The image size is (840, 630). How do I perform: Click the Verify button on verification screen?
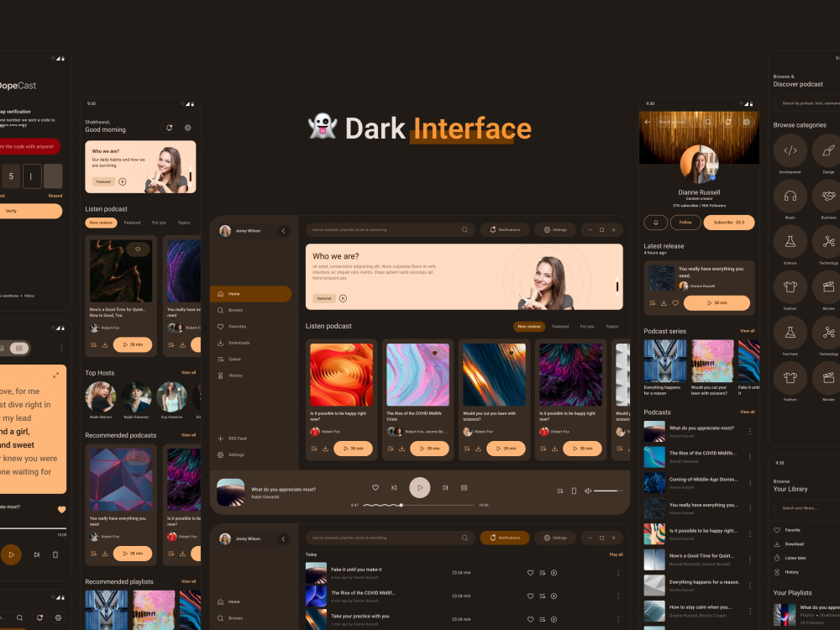30,211
